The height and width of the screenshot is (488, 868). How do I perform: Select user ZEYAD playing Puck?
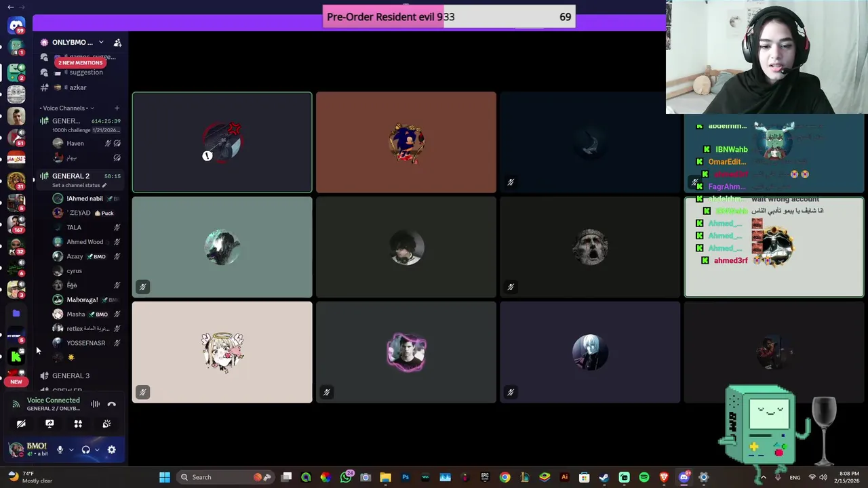pos(87,213)
